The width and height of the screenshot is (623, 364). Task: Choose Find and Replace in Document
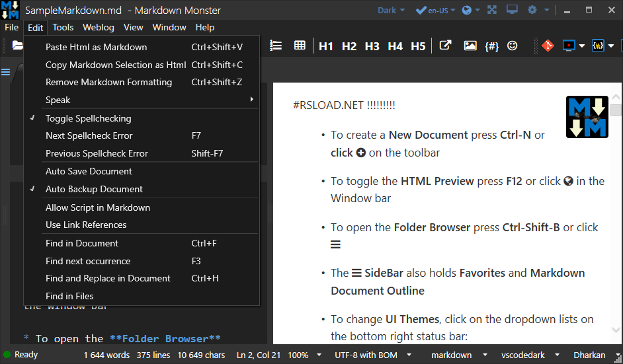pos(108,278)
